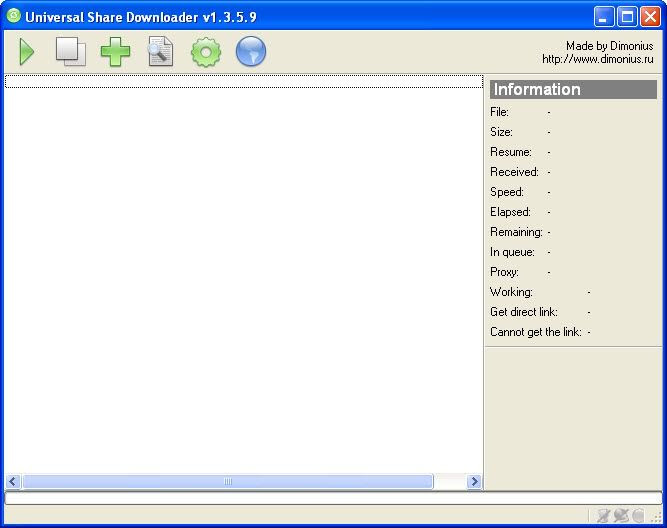Click the 'Elapsed:' label
The width and height of the screenshot is (667, 528).
coord(510,212)
